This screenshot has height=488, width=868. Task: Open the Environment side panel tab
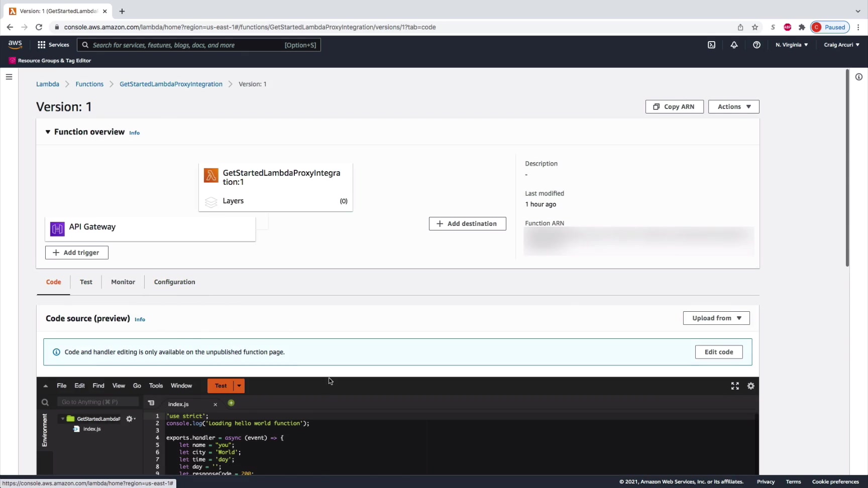pos(45,430)
